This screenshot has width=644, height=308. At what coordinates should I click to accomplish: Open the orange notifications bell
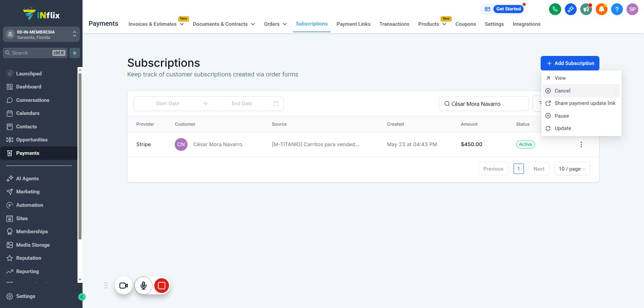click(601, 9)
